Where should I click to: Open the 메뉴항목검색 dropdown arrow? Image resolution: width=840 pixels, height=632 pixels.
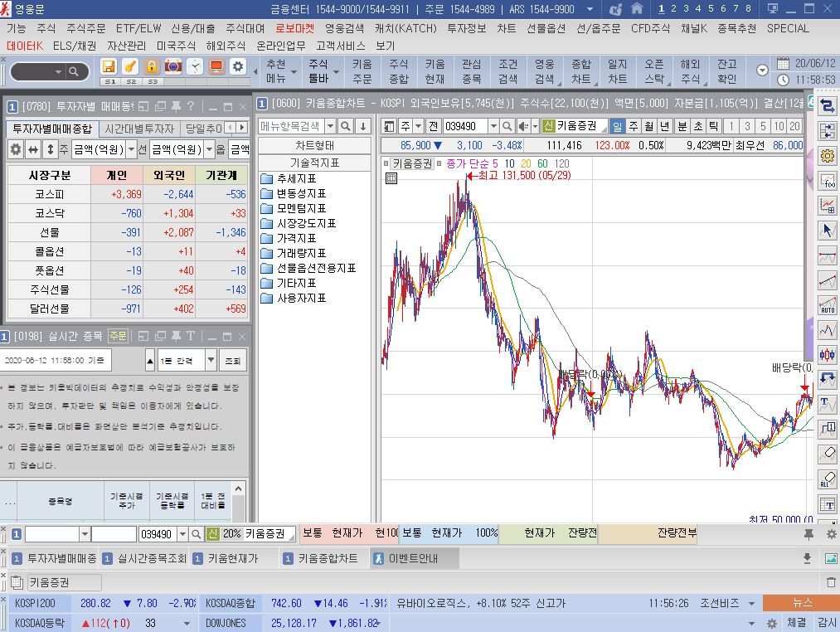pos(331,127)
